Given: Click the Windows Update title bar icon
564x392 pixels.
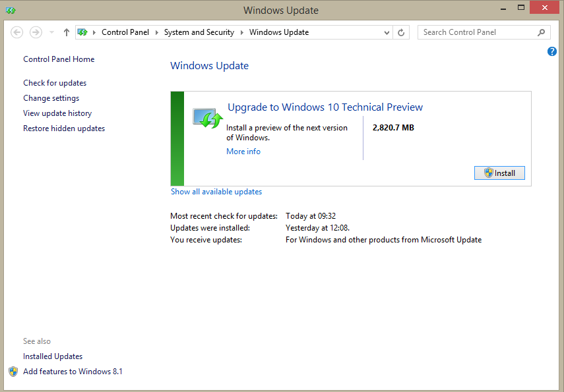Looking at the screenshot, I should coord(11,11).
